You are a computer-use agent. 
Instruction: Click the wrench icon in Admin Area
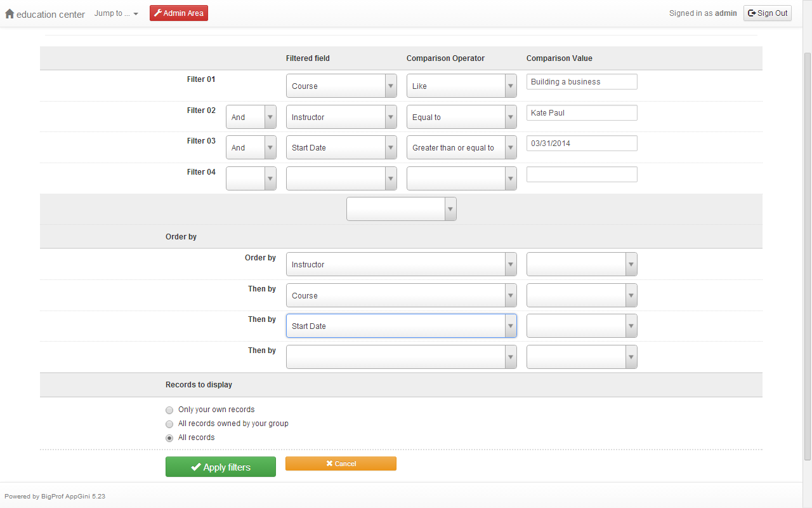pyautogui.click(x=158, y=13)
